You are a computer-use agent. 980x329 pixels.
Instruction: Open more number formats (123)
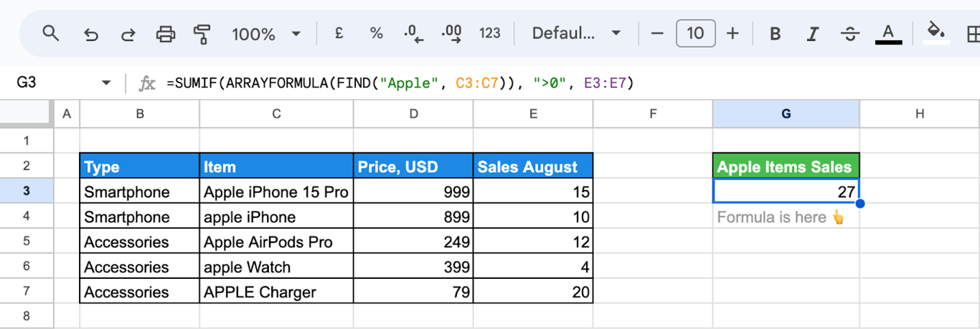coord(489,33)
